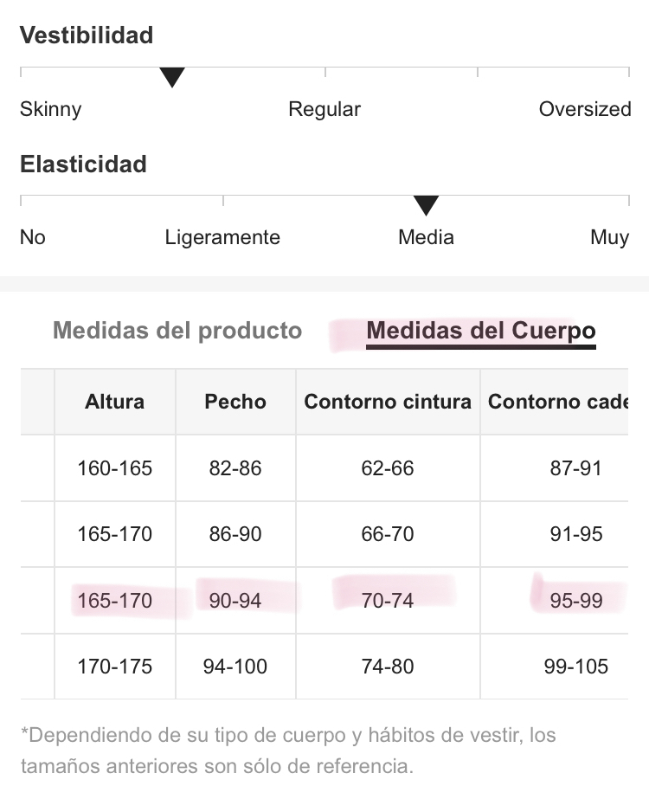This screenshot has width=649, height=812.
Task: Click the partially visible Contorno cadera header
Action: click(555, 402)
